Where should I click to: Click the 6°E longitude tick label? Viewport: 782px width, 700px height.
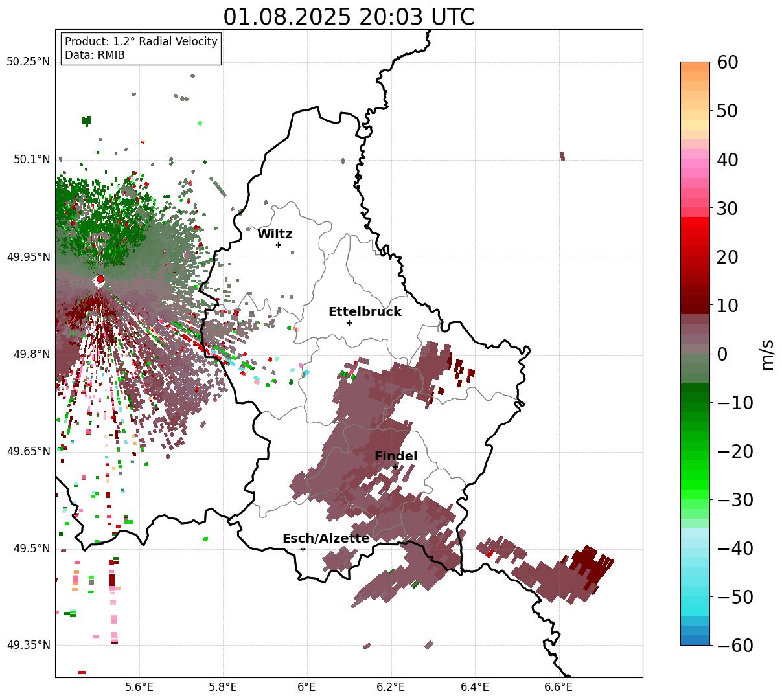(307, 687)
